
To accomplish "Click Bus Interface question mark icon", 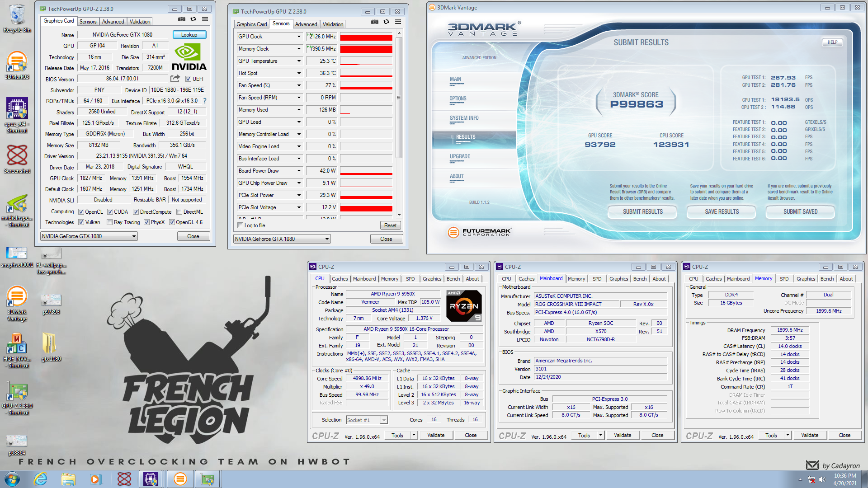I will coord(204,101).
